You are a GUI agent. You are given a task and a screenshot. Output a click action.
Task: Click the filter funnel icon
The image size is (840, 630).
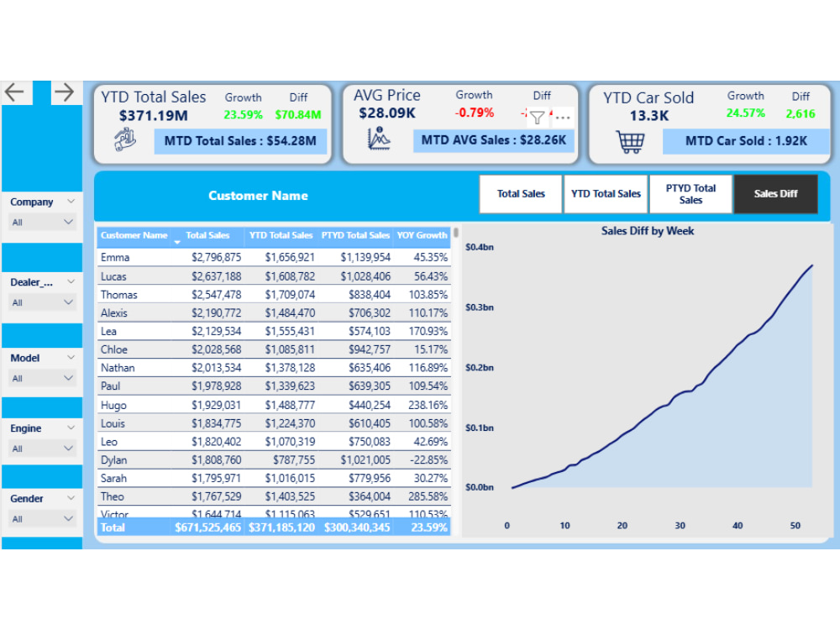coord(538,117)
